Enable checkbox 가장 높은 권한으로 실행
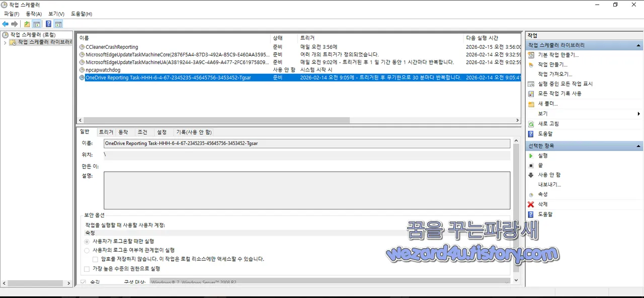This screenshot has width=644, height=298. (87, 268)
